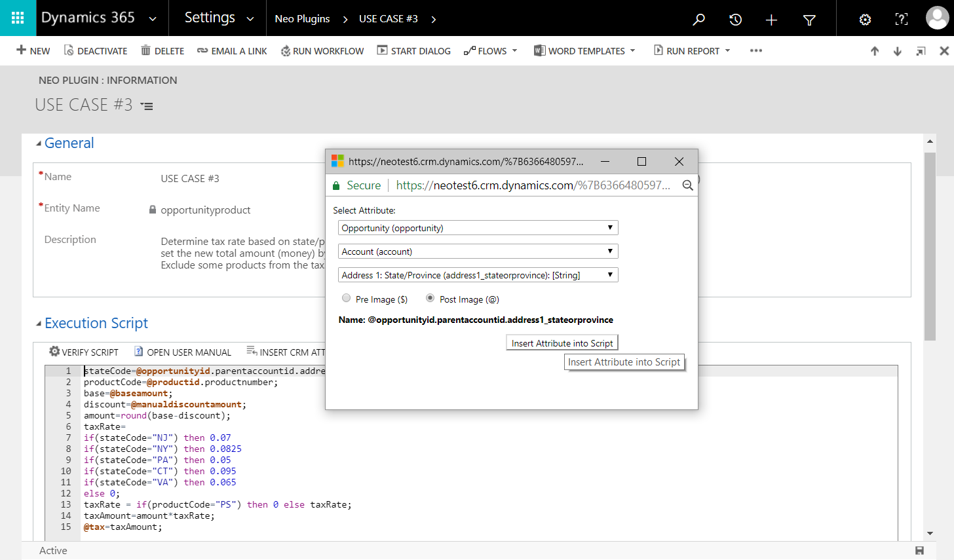Click USE CASE #3 breadcrumb
Image resolution: width=954 pixels, height=560 pixels.
pos(389,19)
